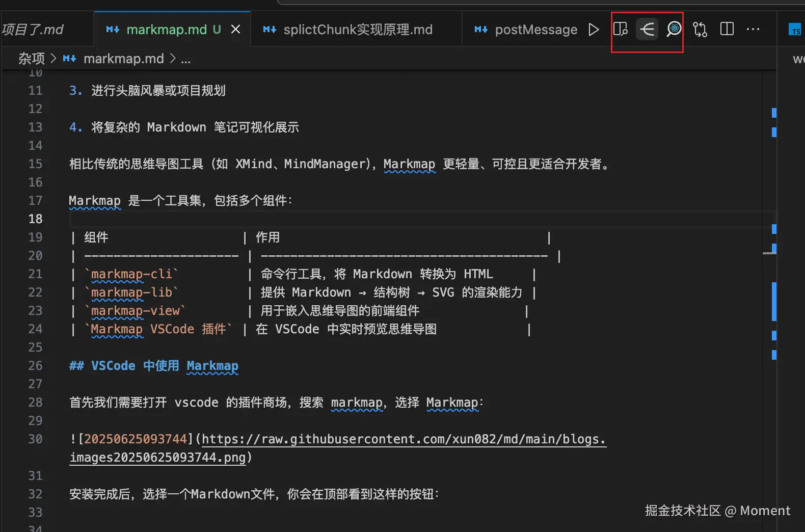The width and height of the screenshot is (805, 532).
Task: Click the Run play icon in editor toolbar
Action: tap(594, 30)
